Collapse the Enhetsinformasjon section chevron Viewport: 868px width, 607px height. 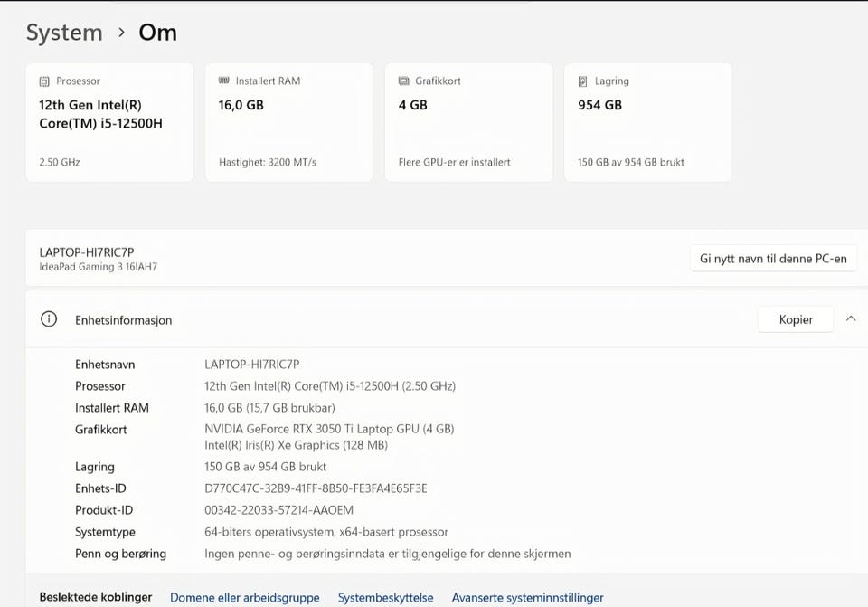pyautogui.click(x=851, y=319)
